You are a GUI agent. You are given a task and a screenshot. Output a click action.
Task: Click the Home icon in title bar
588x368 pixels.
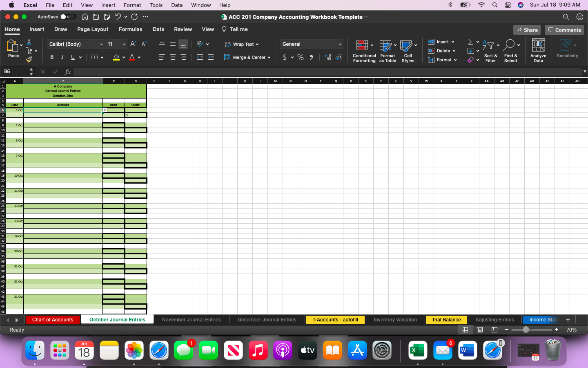click(85, 17)
